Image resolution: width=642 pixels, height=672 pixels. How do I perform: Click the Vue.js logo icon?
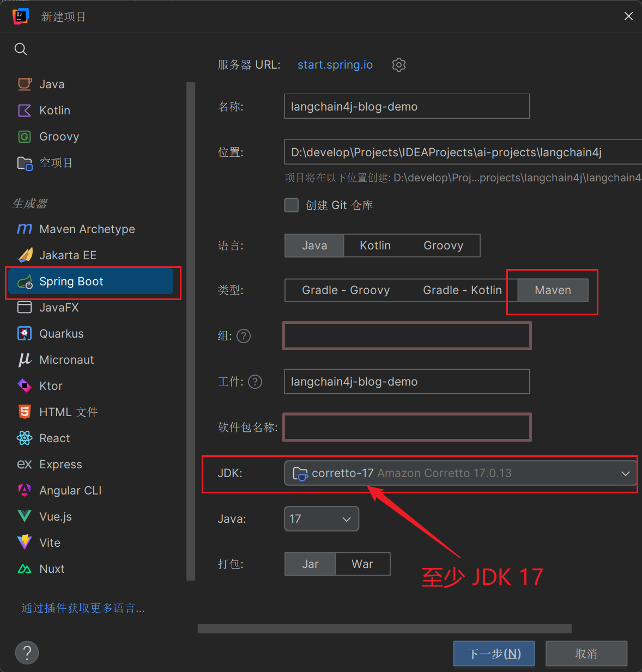(x=25, y=516)
